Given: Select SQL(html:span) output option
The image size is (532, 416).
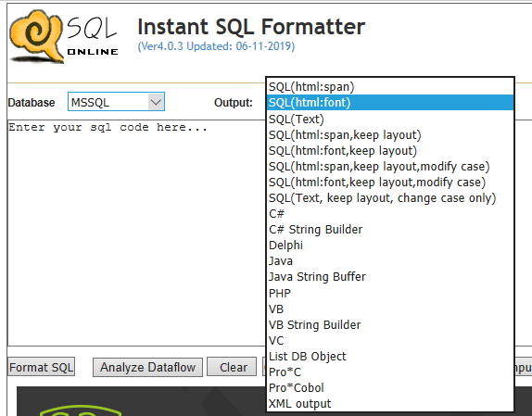Looking at the screenshot, I should 390,87.
